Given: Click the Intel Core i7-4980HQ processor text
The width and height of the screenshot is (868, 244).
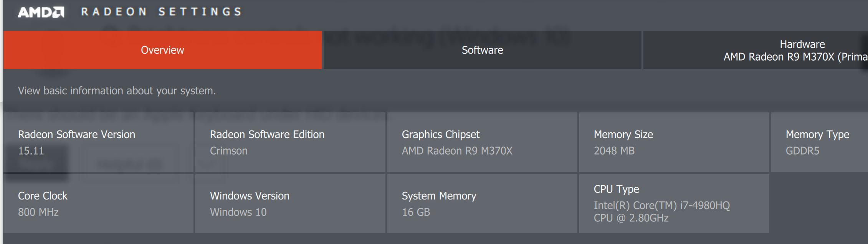Looking at the screenshot, I should [x=661, y=206].
